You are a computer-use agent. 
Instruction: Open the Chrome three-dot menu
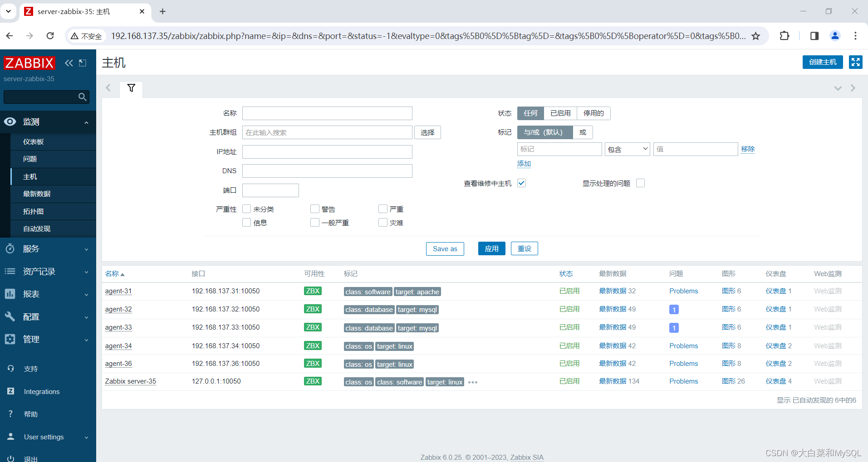855,36
